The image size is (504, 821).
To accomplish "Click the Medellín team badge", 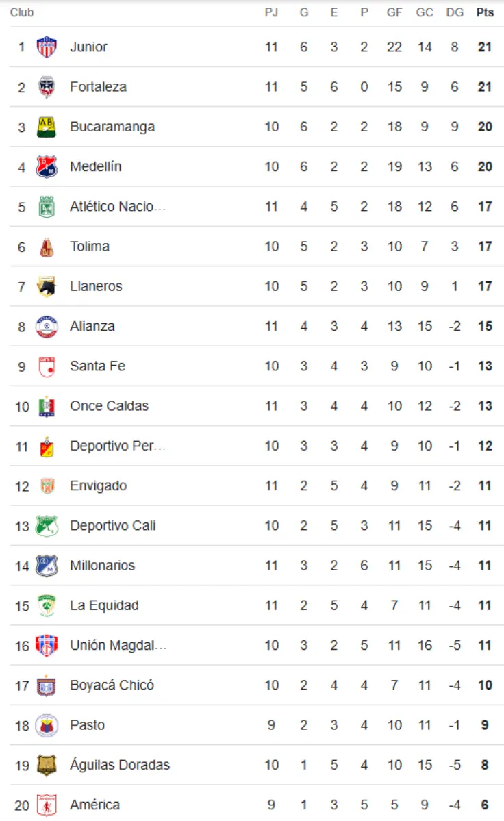I will tap(47, 167).
